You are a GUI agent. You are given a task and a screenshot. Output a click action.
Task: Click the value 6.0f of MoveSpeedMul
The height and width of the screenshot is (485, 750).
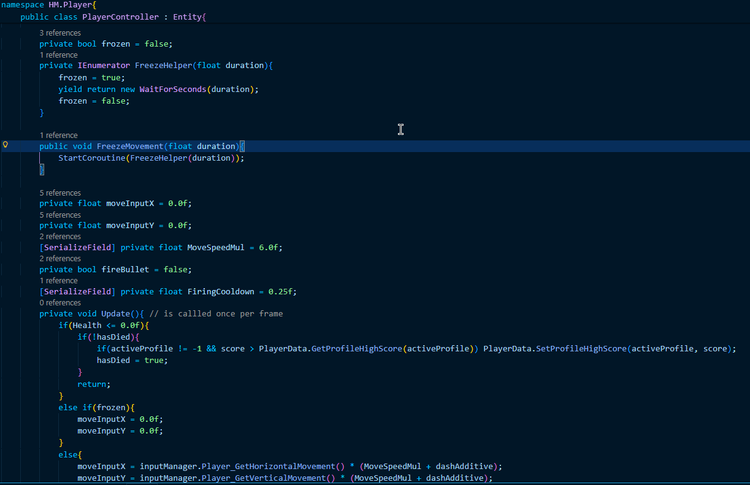268,248
